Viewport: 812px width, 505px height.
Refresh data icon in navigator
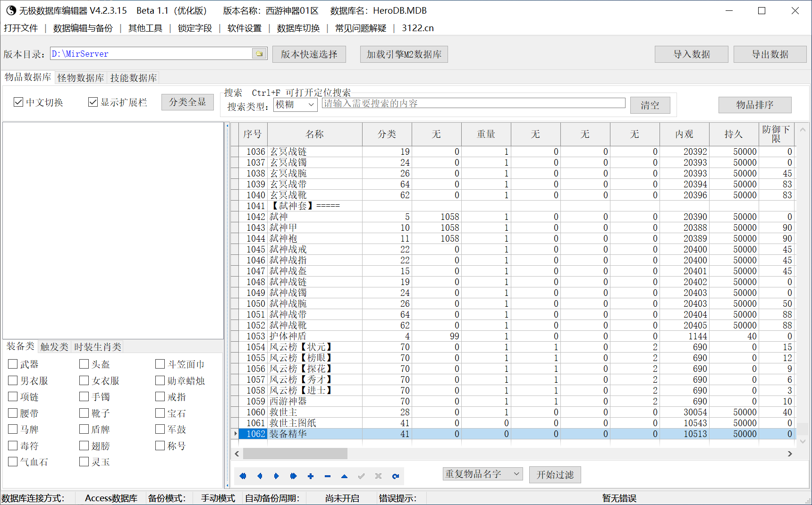pos(396,476)
